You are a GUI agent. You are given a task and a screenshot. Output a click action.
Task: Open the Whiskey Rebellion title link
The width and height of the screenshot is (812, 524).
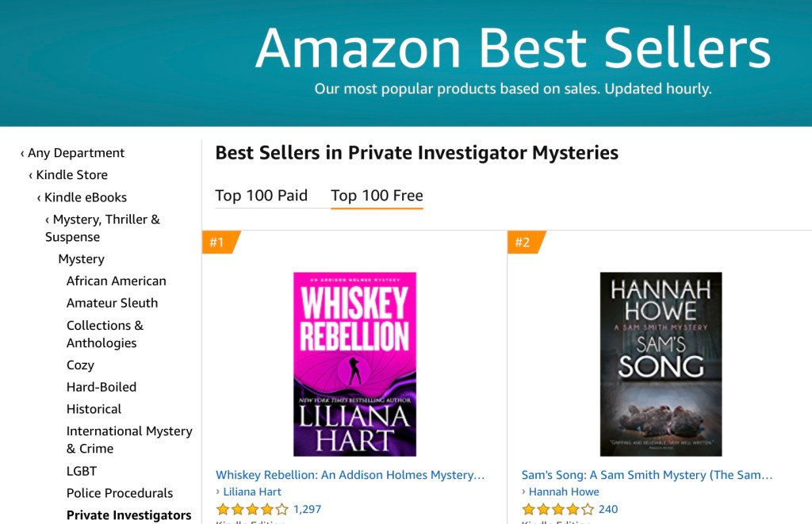[x=350, y=475]
